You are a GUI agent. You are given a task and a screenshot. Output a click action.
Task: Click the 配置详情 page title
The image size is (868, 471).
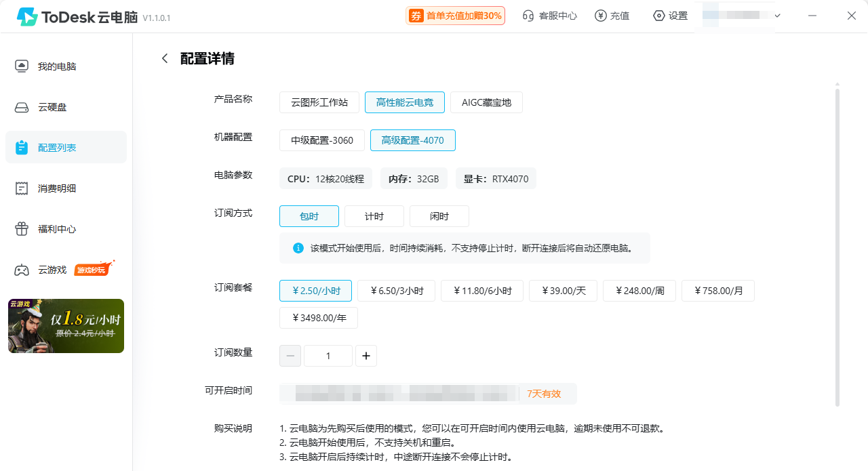(208, 58)
